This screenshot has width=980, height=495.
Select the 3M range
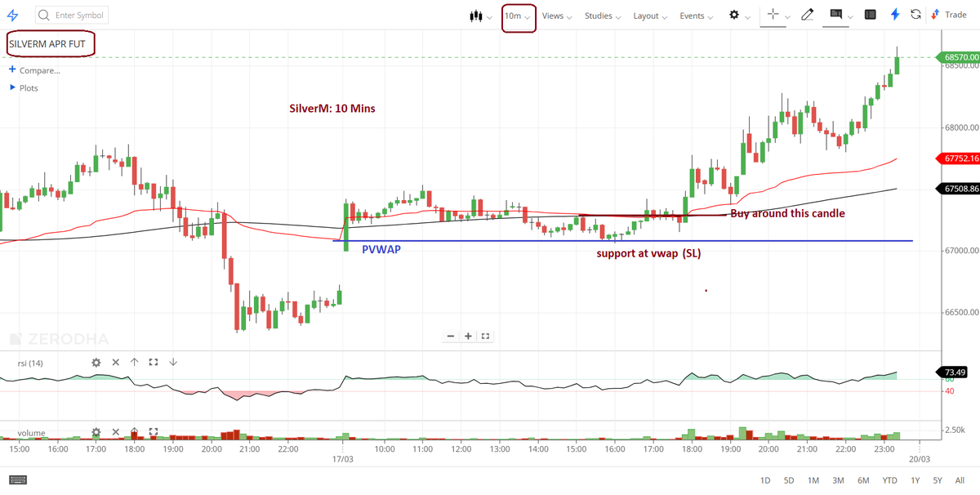coord(838,480)
